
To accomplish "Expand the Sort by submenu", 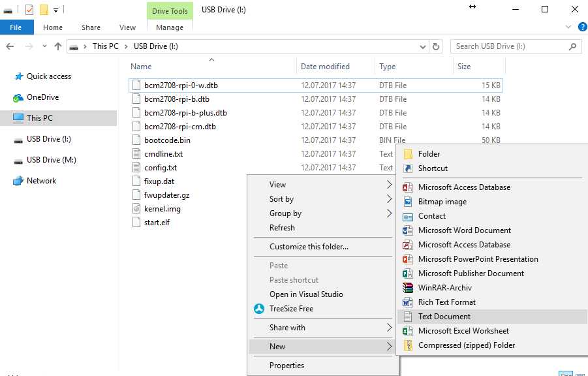I will 389,199.
